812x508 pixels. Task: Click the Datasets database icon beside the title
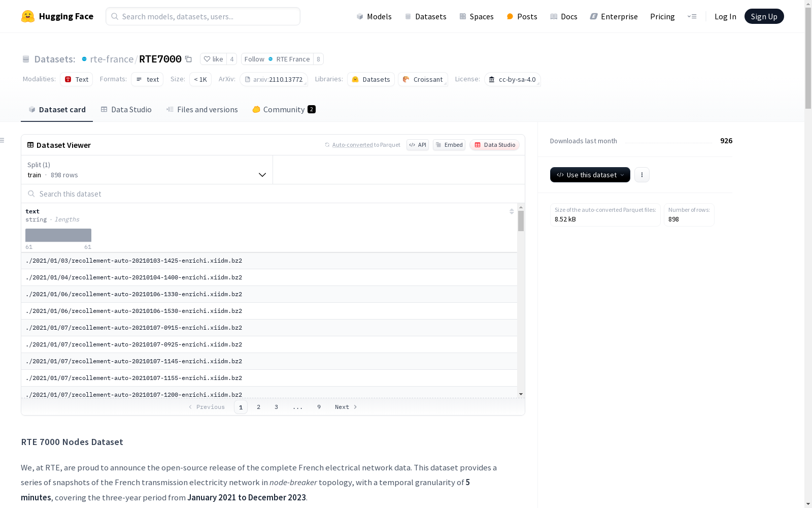tap(26, 59)
